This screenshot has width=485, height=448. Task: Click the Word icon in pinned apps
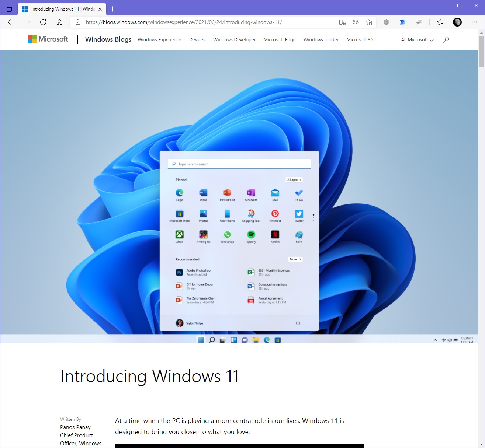pos(203,193)
